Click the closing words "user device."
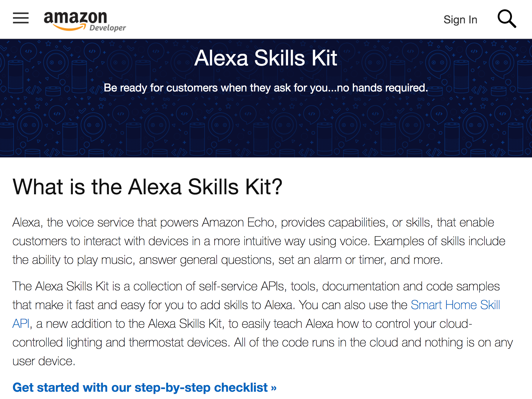532x399 pixels. point(44,361)
